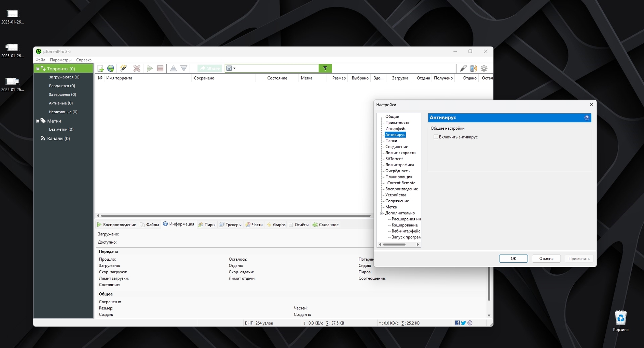Select Соединение in settings tree
The height and width of the screenshot is (348, 644).
point(396,147)
